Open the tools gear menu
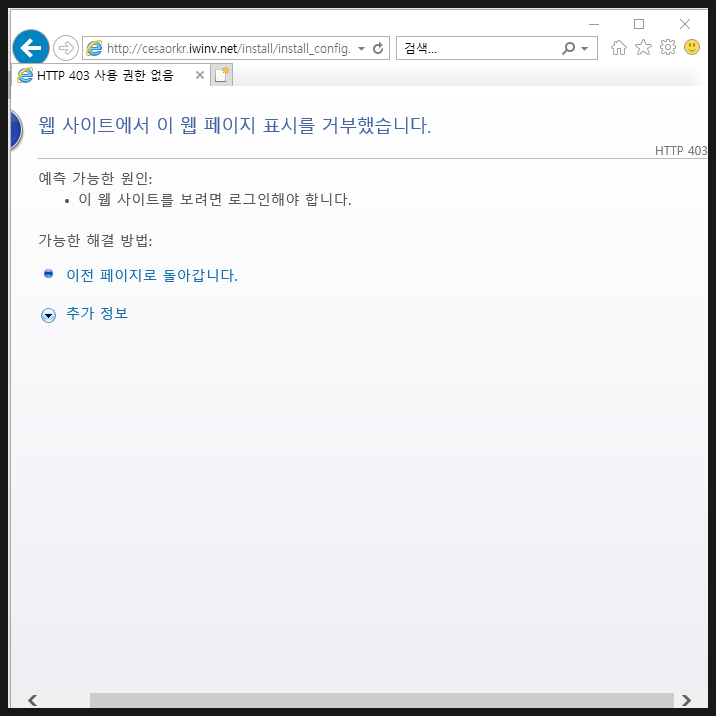The image size is (716, 716). [x=668, y=47]
